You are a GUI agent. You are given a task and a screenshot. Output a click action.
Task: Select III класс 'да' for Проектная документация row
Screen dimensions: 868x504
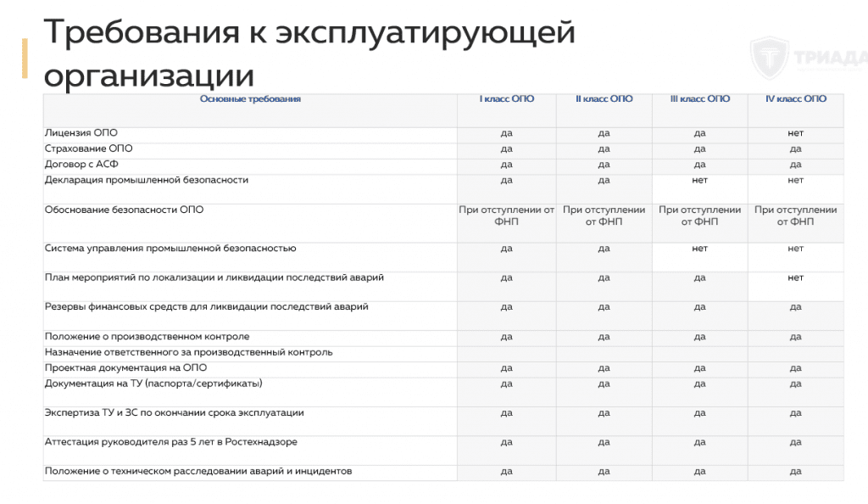pyautogui.click(x=699, y=368)
